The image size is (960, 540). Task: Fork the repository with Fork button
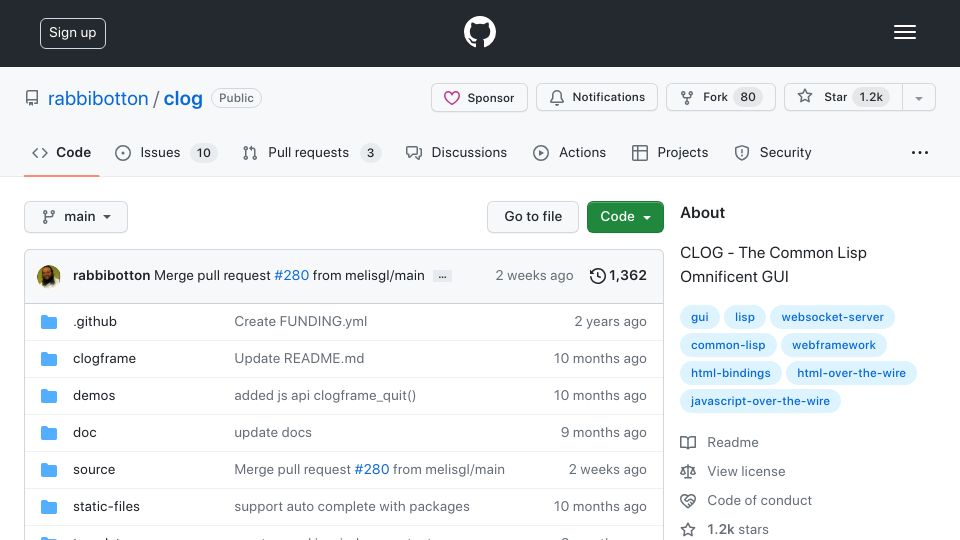click(721, 97)
